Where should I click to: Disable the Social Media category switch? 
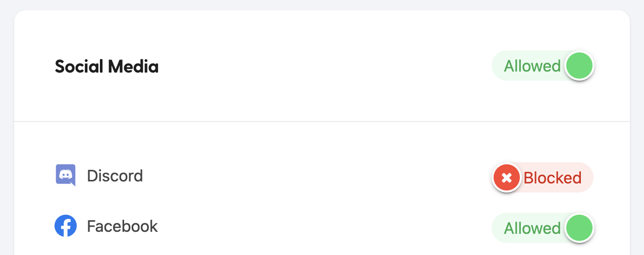543,66
